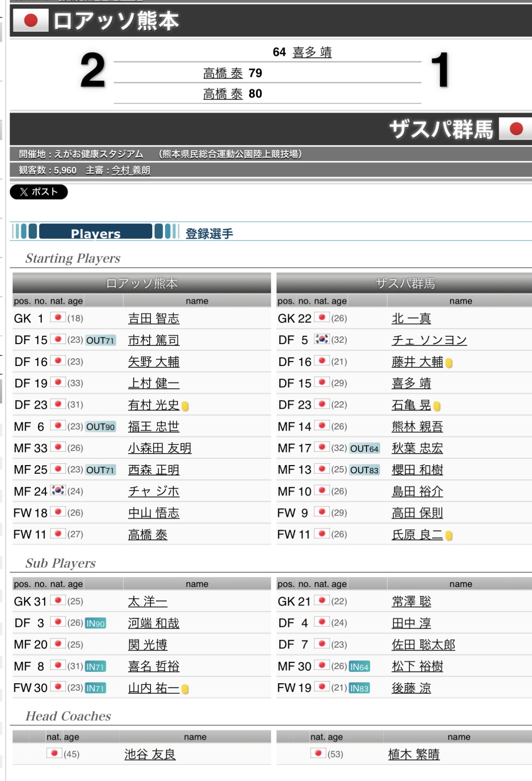Select the Players tab header

coord(95,232)
